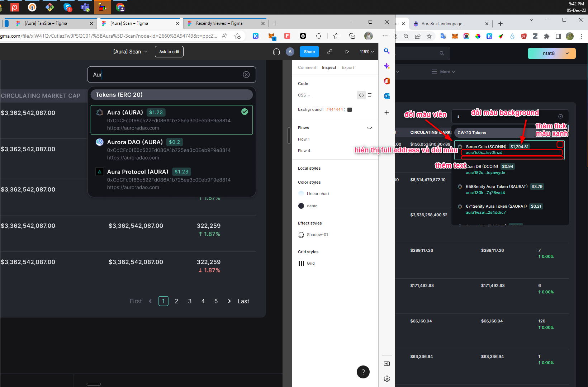The image size is (588, 387).
Task: Clear the Aur search field
Action: click(x=246, y=75)
